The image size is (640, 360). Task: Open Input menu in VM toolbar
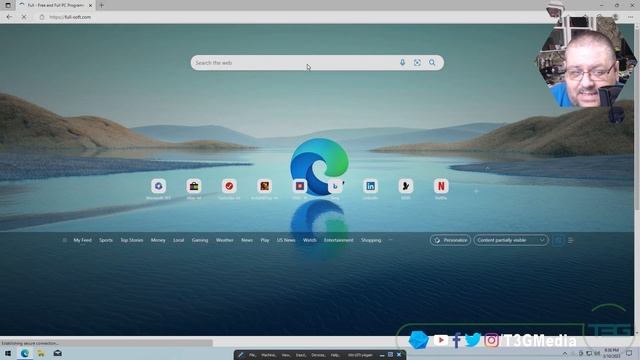301,355
